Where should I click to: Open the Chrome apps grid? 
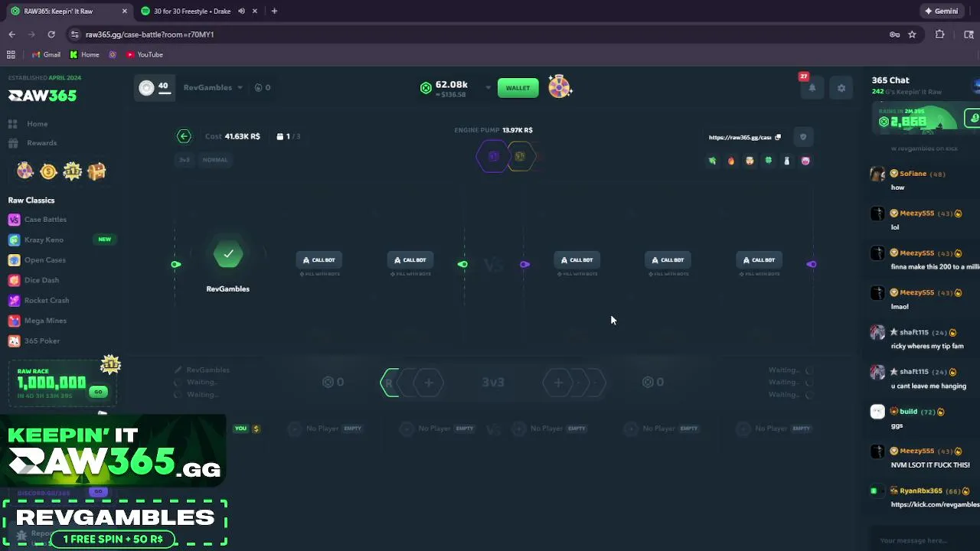11,54
